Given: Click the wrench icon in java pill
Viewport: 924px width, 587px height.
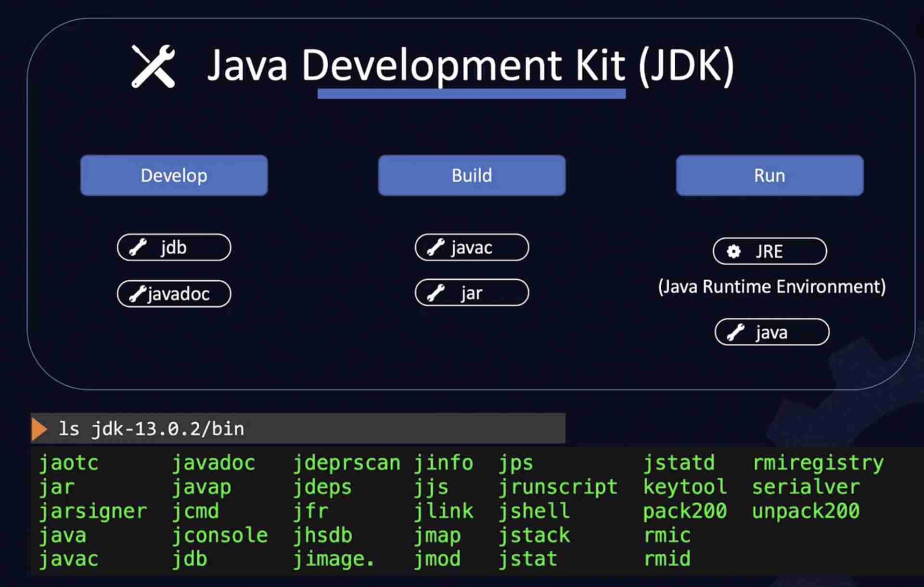Looking at the screenshot, I should (735, 332).
